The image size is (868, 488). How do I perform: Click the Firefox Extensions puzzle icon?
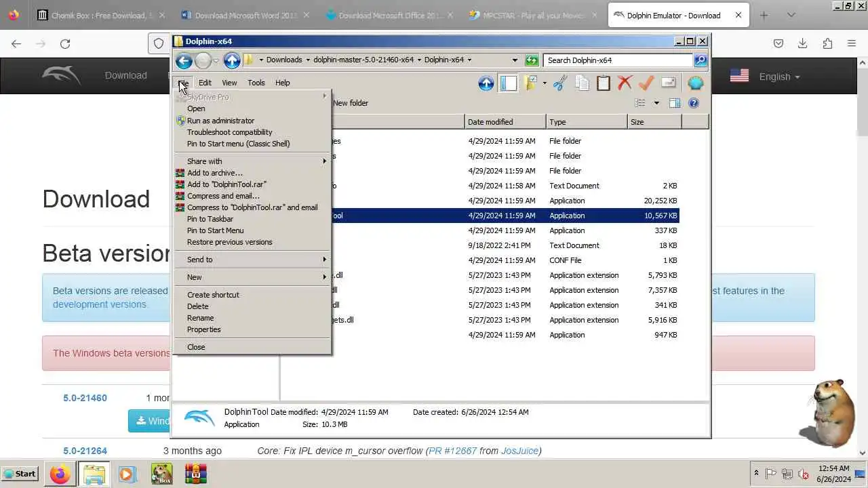[x=827, y=43]
